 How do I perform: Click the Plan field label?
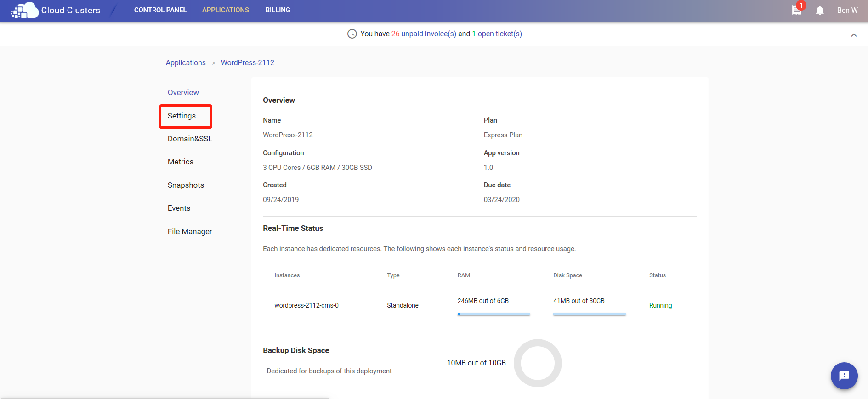(490, 120)
